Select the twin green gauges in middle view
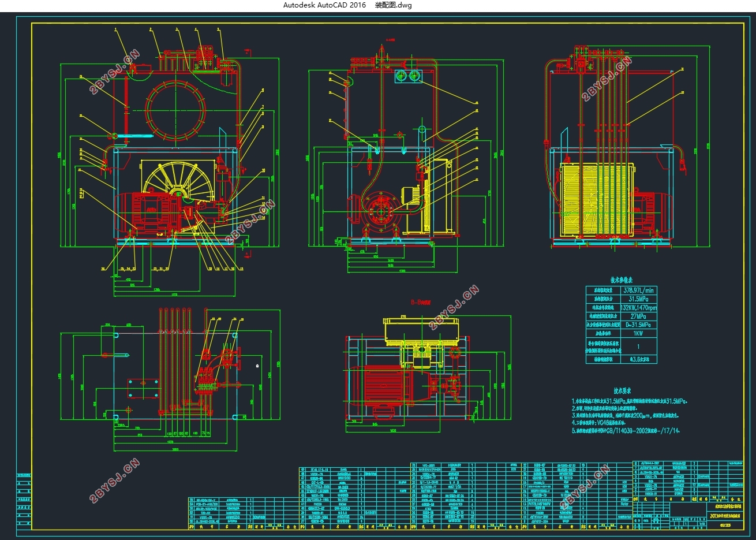 click(x=409, y=75)
